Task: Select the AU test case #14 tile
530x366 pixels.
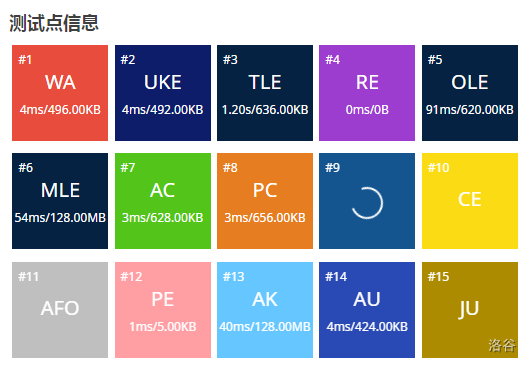Action: point(367,310)
